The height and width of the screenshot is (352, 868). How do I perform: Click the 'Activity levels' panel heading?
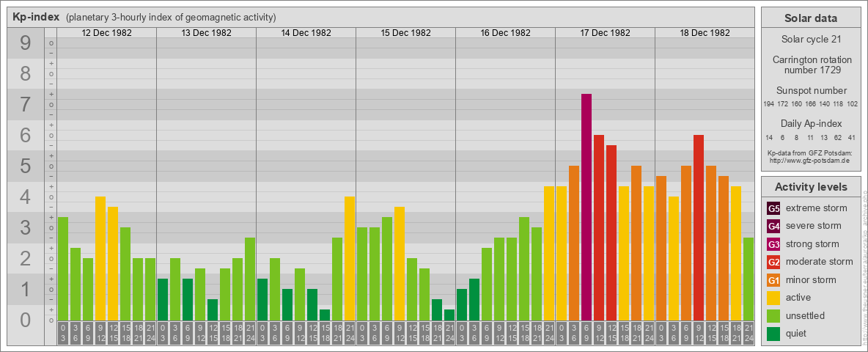tap(810, 187)
